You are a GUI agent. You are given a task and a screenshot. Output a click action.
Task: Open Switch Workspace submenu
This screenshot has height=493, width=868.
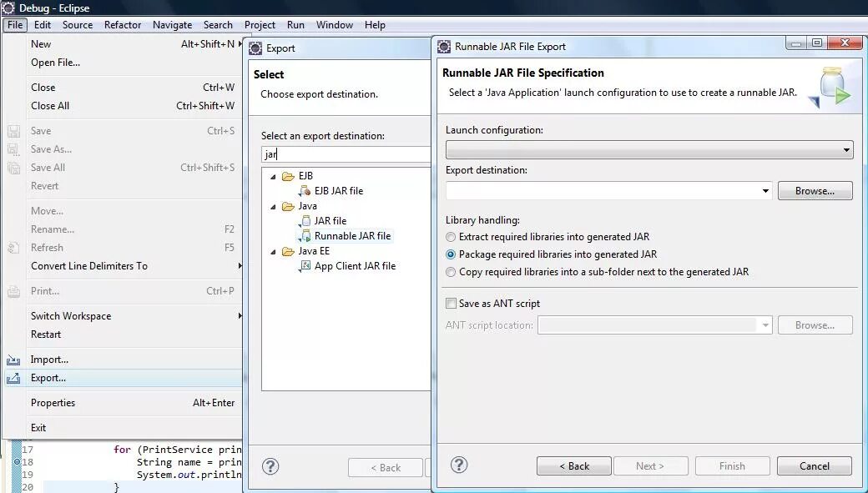[x=123, y=316]
